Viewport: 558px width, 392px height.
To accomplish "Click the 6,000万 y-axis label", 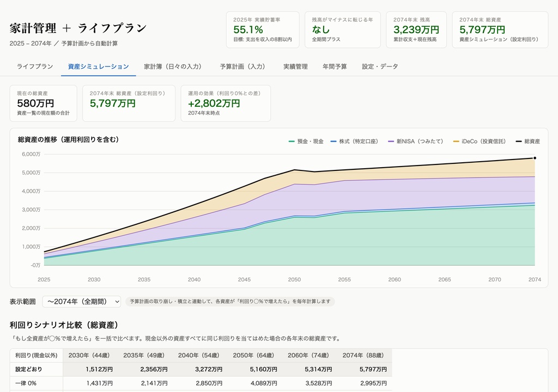I will point(31,154).
